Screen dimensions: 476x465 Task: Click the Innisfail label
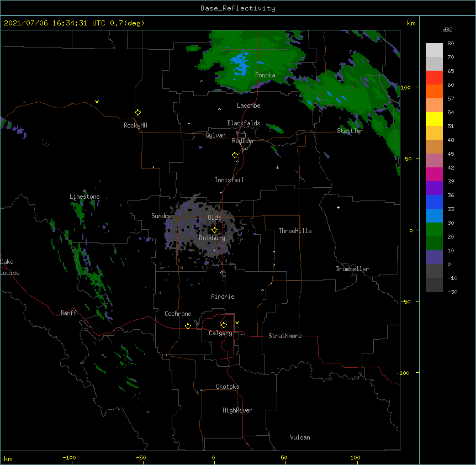point(229,180)
